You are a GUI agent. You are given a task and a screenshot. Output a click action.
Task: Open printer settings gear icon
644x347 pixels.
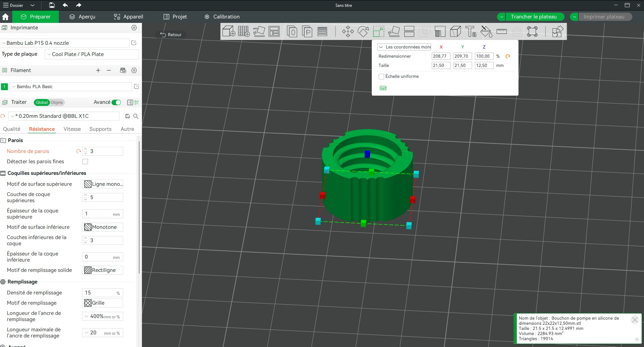click(134, 28)
